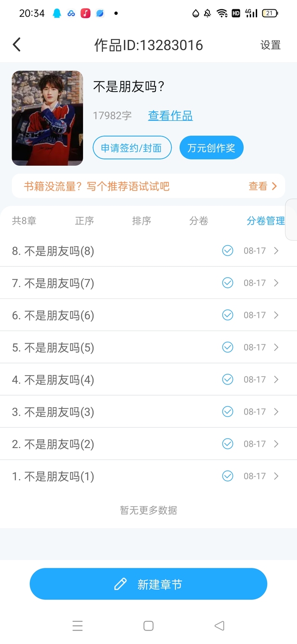Open recent apps menu icon
This screenshot has width=297, height=644.
[x=77, y=626]
